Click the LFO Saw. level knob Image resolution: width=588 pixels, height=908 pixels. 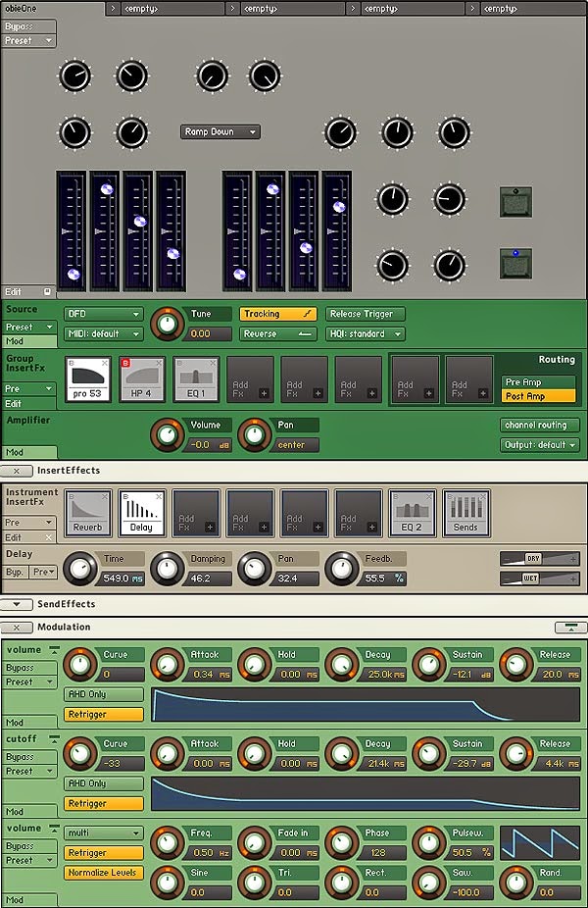tap(429, 882)
